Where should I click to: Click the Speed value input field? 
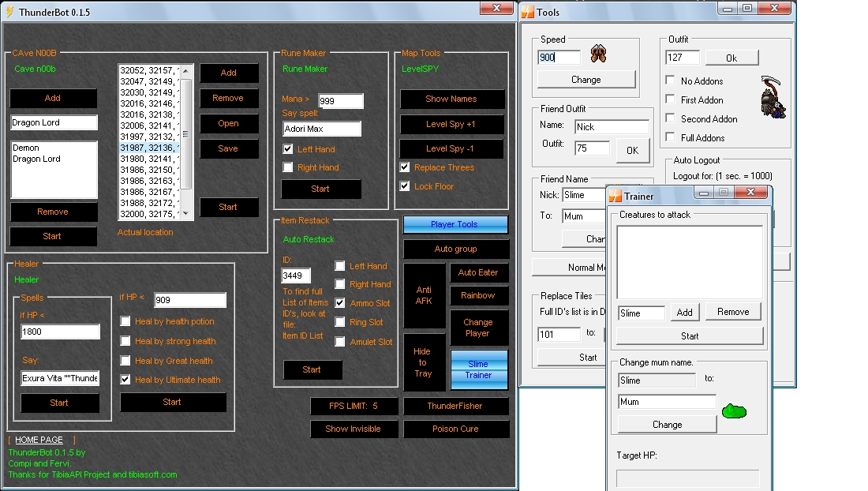click(x=559, y=57)
